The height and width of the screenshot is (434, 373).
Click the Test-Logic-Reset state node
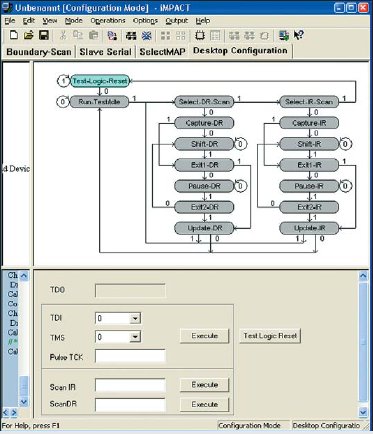click(100, 81)
